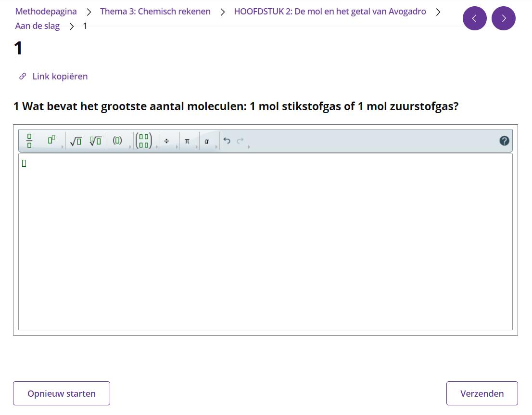
Task: Expand the parentheses group dropdown arrow
Action: (130, 147)
